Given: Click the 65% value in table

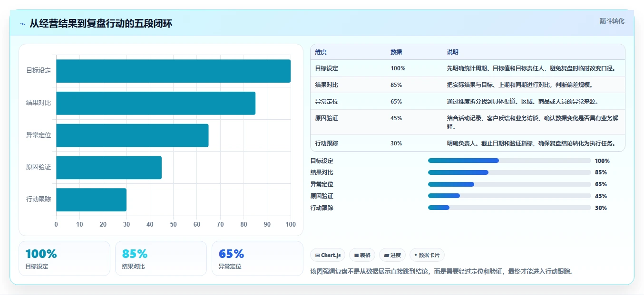Looking at the screenshot, I should pyautogui.click(x=396, y=102).
